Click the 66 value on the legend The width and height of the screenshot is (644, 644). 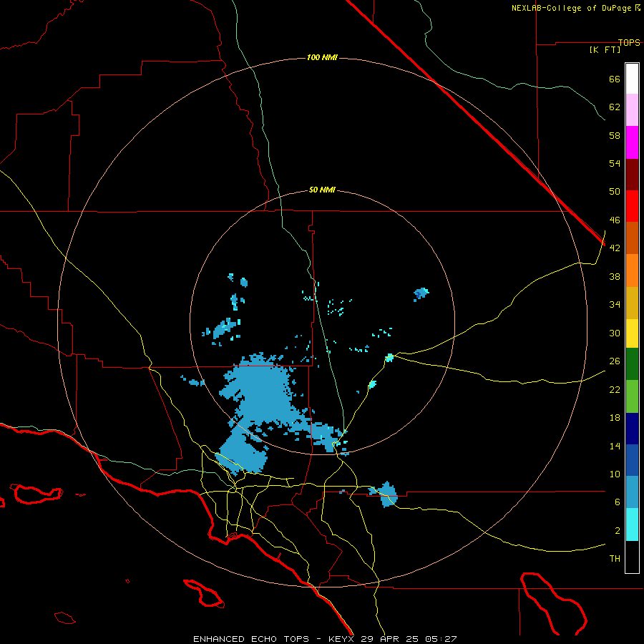[615, 79]
